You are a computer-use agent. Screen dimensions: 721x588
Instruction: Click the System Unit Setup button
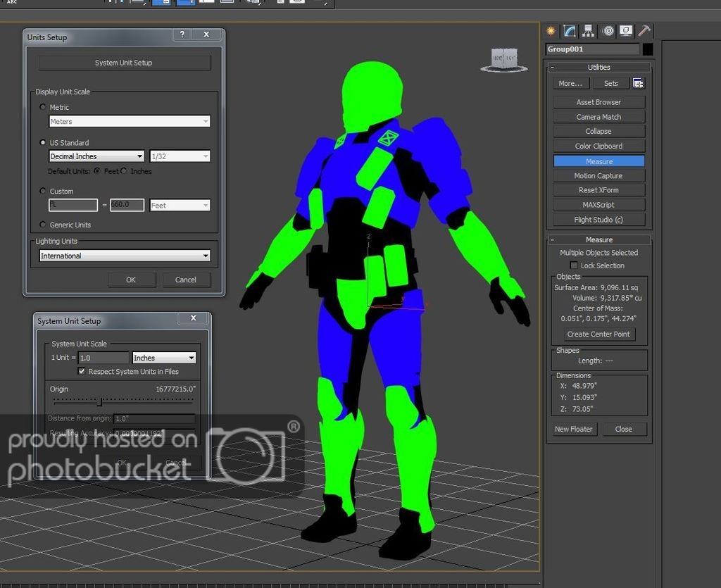[125, 63]
